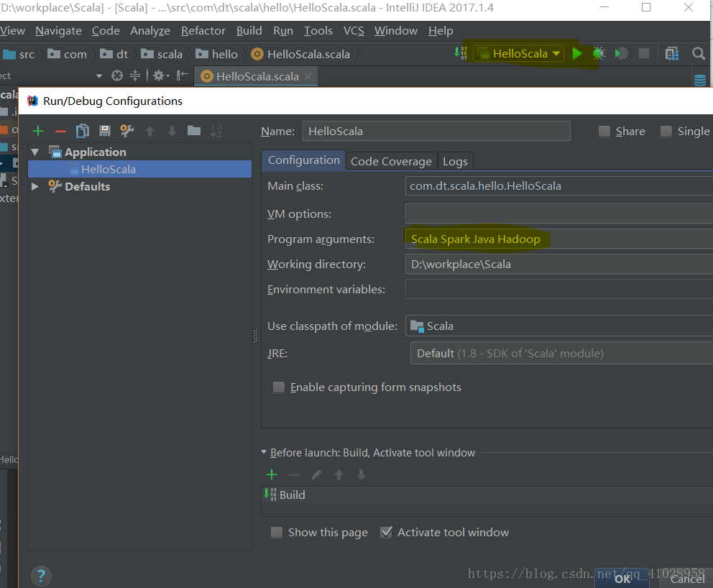The height and width of the screenshot is (588, 713).
Task: Open the VCS menu
Action: tap(354, 31)
